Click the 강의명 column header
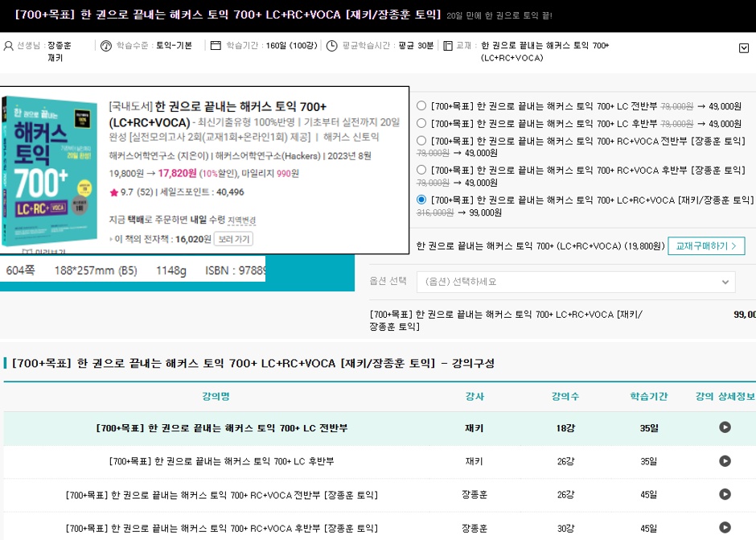Viewport: 756px width, 540px height. [216, 397]
